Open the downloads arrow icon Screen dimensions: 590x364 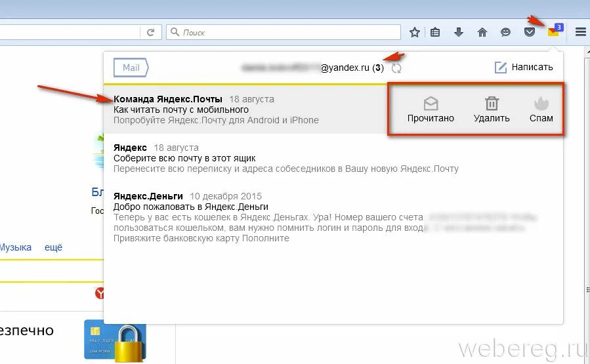coord(458,32)
